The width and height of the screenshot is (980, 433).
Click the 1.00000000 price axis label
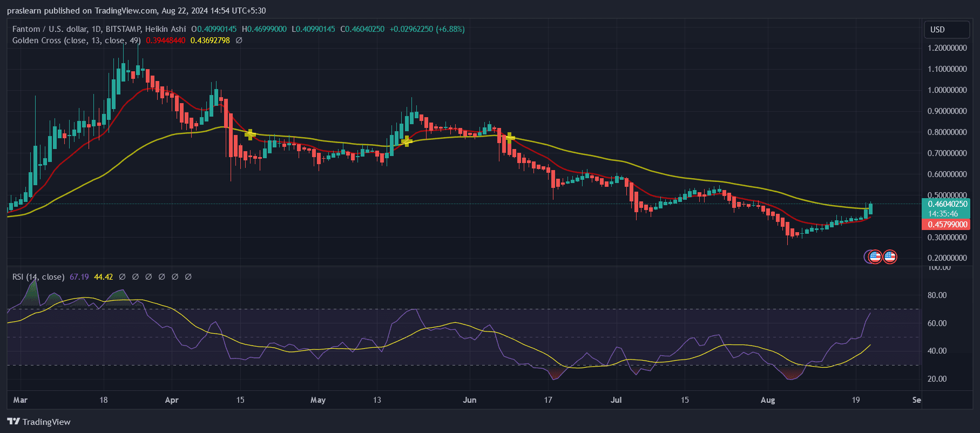pos(947,90)
